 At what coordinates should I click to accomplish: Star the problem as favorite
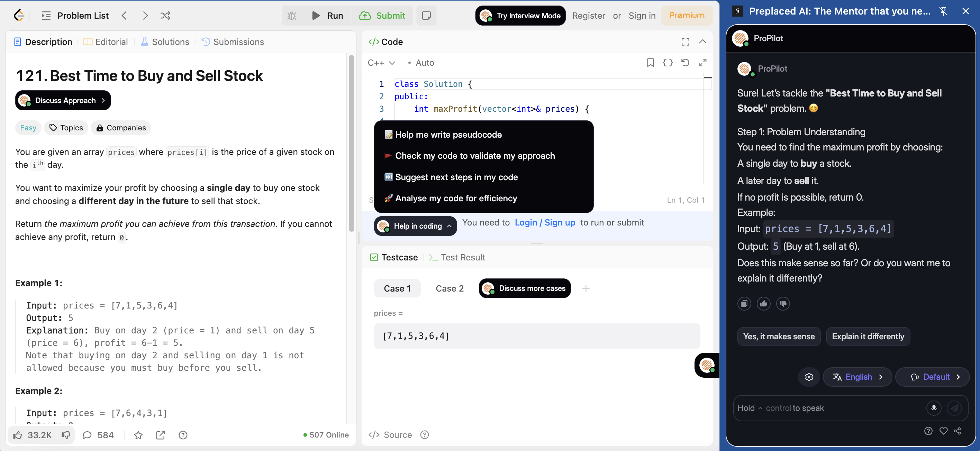[x=138, y=435]
